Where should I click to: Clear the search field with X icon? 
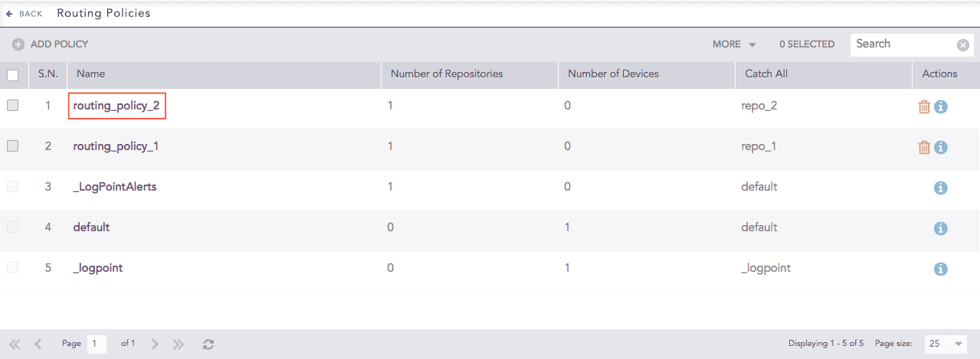(x=963, y=45)
